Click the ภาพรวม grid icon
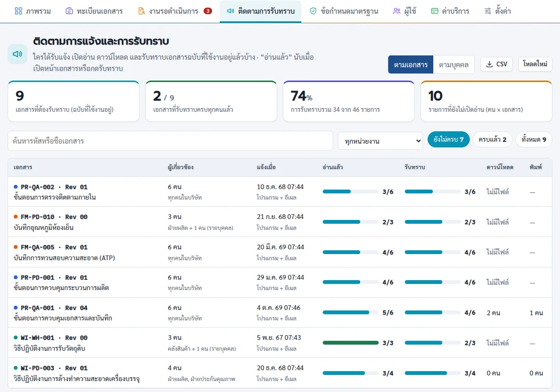 click(x=18, y=11)
